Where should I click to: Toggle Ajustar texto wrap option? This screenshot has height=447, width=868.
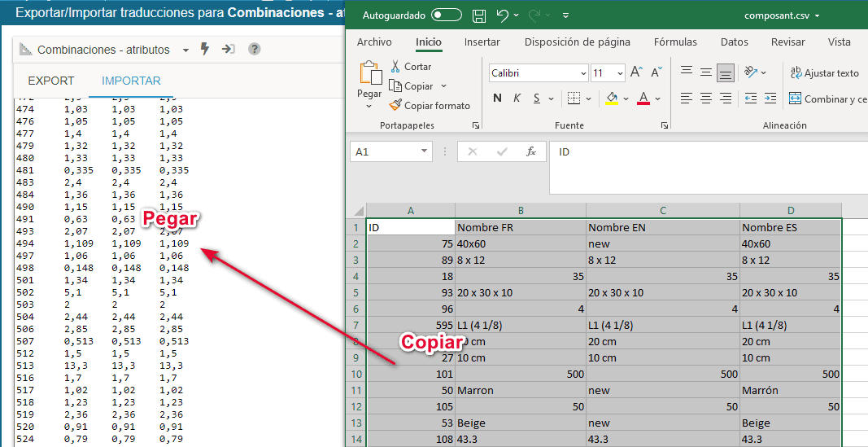point(824,73)
